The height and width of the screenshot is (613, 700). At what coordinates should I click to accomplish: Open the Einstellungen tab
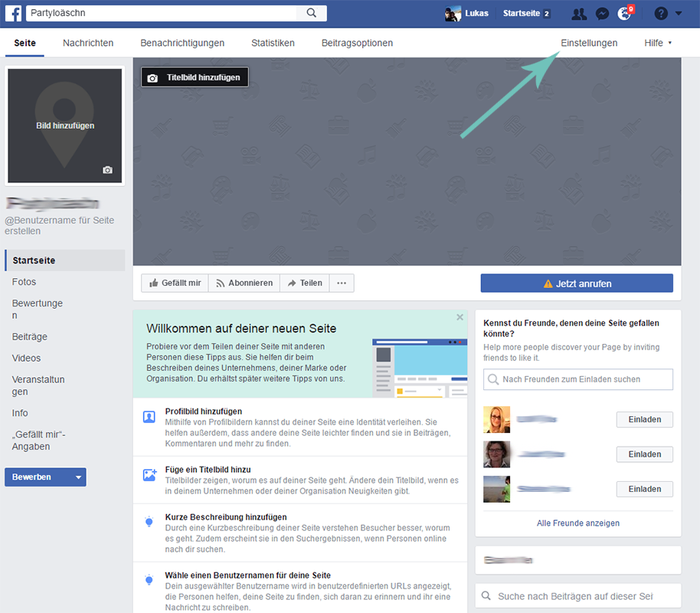(x=589, y=43)
